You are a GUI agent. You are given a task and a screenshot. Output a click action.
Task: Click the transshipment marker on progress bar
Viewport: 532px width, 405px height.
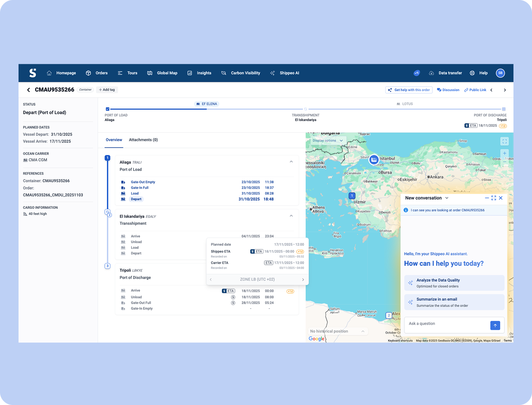click(x=305, y=109)
